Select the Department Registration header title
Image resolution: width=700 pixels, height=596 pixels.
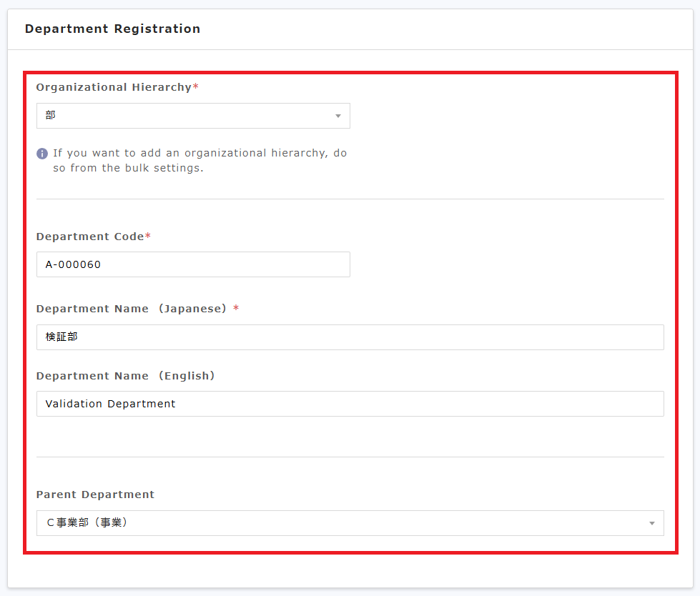(112, 29)
